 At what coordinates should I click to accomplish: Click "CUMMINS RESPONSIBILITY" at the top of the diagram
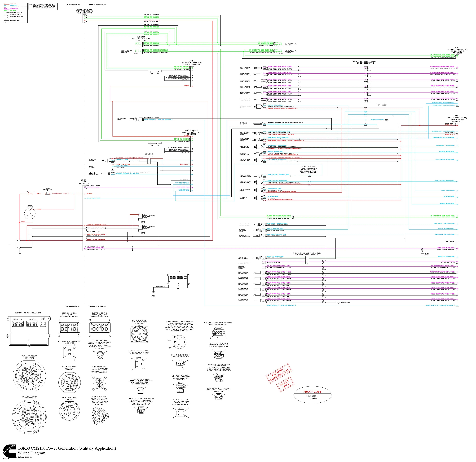[97, 5]
